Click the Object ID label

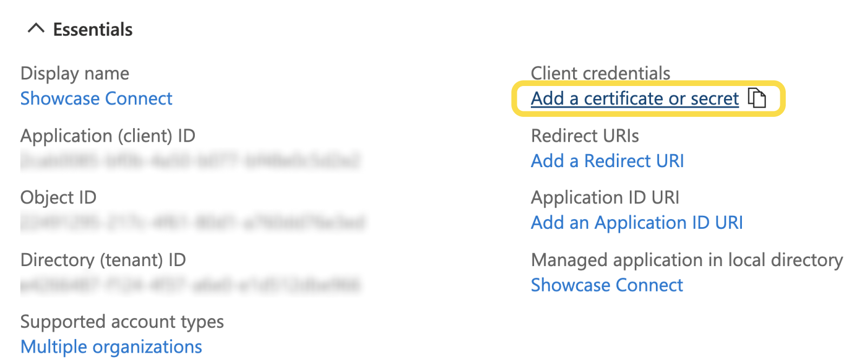pyautogui.click(x=57, y=197)
